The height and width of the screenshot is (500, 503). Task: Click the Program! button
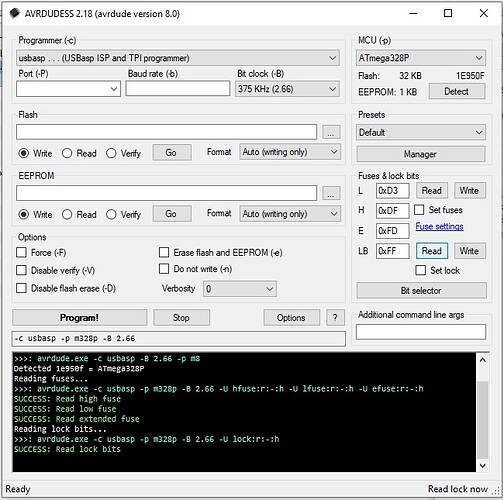pos(80,318)
